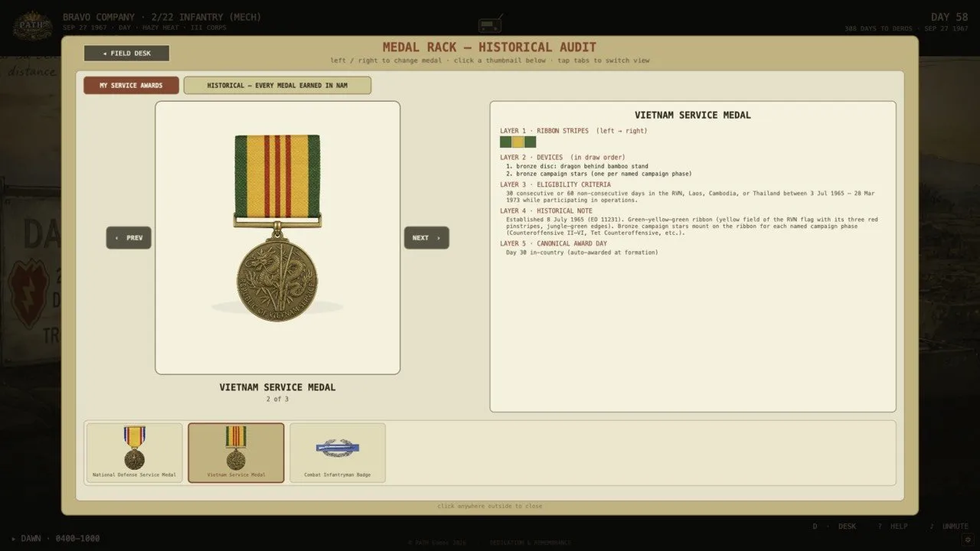This screenshot has width=980, height=551.
Task: Open the large Vietnam Service Medal image
Action: 277,237
